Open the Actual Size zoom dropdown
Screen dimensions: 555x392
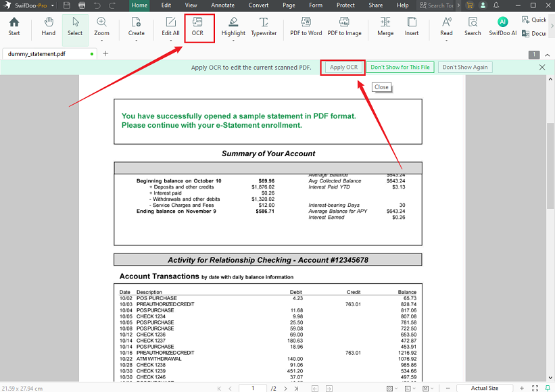click(x=485, y=388)
